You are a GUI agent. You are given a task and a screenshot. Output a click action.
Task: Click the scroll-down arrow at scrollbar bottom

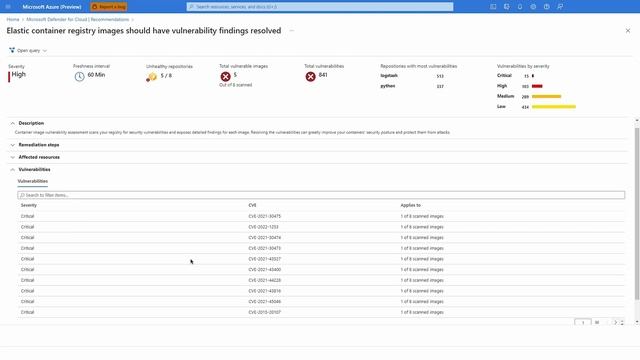[x=637, y=322]
